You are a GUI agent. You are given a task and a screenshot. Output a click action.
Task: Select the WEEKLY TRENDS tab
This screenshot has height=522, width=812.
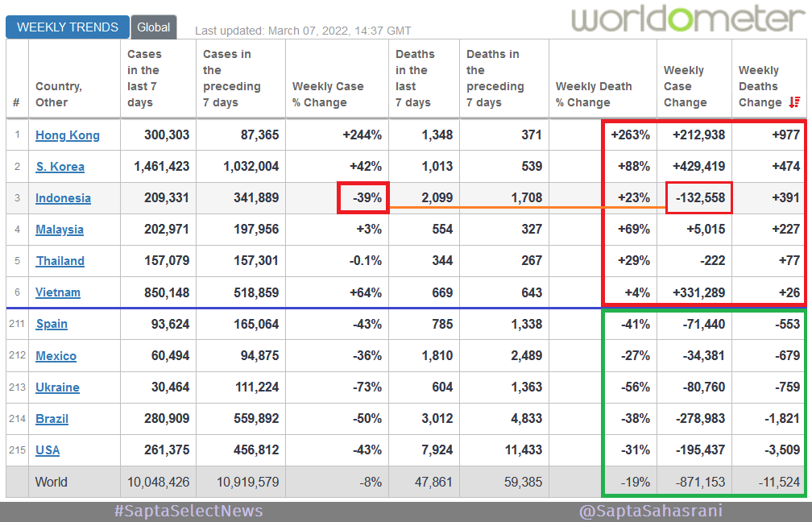pyautogui.click(x=67, y=27)
